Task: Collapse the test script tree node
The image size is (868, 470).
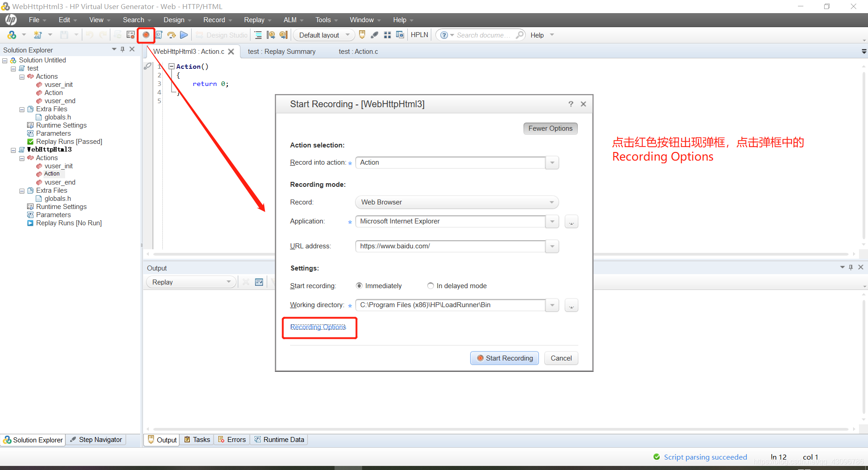Action: [14, 69]
